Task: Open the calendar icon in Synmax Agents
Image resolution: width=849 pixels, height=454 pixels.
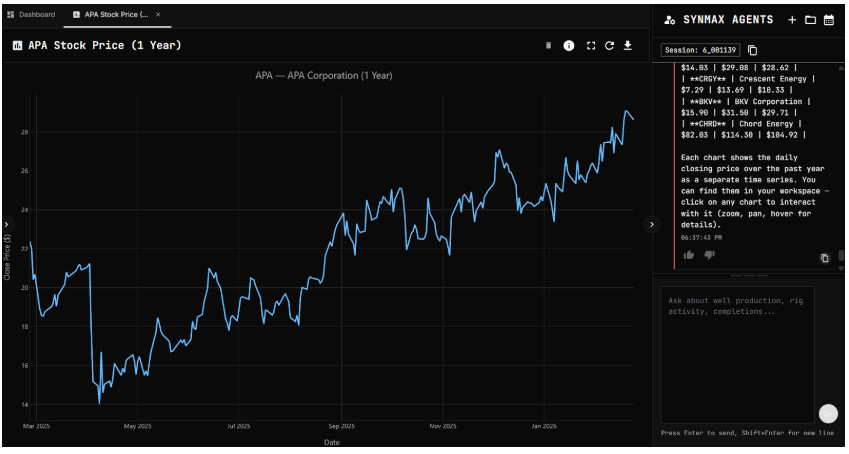Action: coord(828,20)
